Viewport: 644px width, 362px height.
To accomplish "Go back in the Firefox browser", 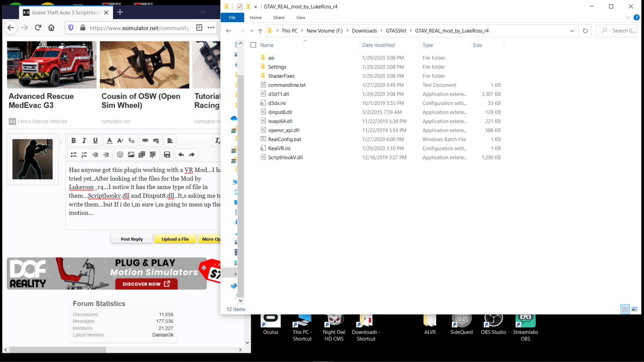I will (11, 28).
